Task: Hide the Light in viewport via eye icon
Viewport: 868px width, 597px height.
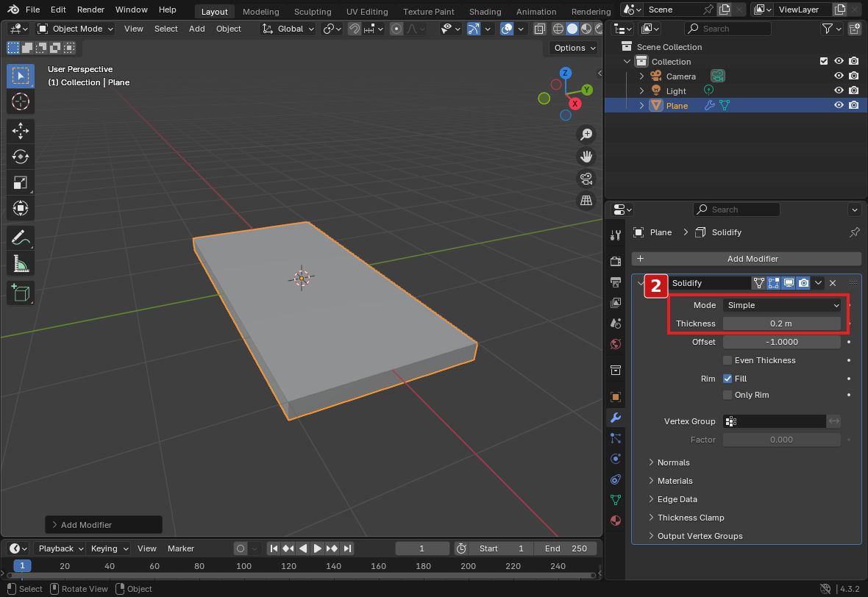Action: pyautogui.click(x=839, y=90)
